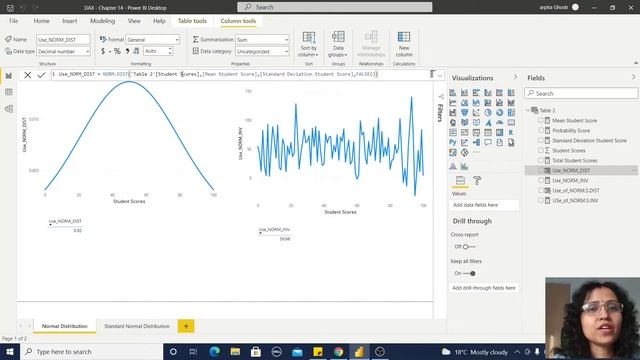Select the Treemap visual

tap(511, 112)
